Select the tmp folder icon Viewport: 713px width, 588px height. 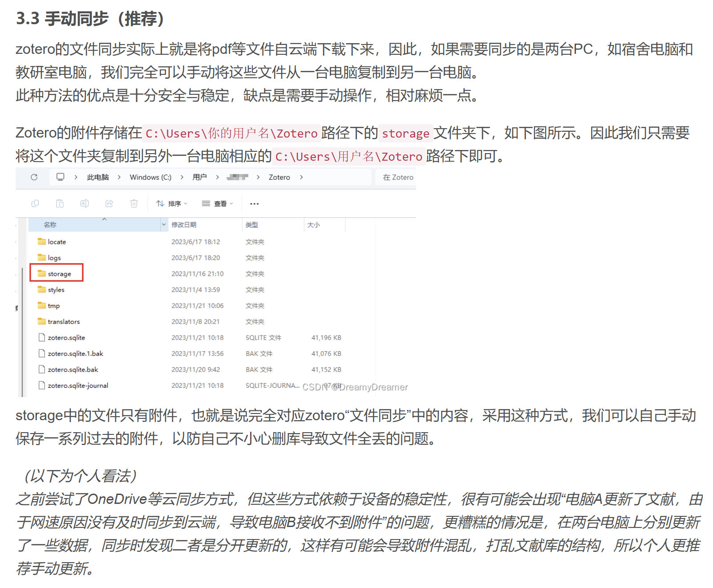(x=42, y=306)
